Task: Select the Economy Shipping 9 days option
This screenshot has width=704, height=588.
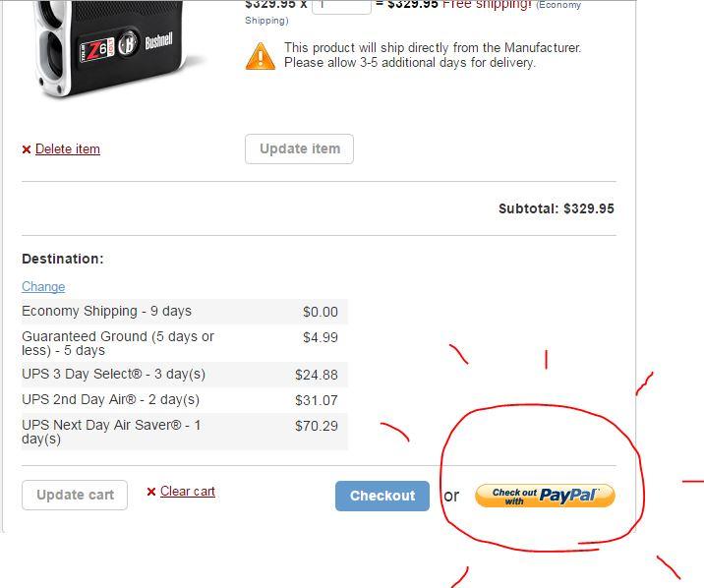Action: (x=185, y=312)
